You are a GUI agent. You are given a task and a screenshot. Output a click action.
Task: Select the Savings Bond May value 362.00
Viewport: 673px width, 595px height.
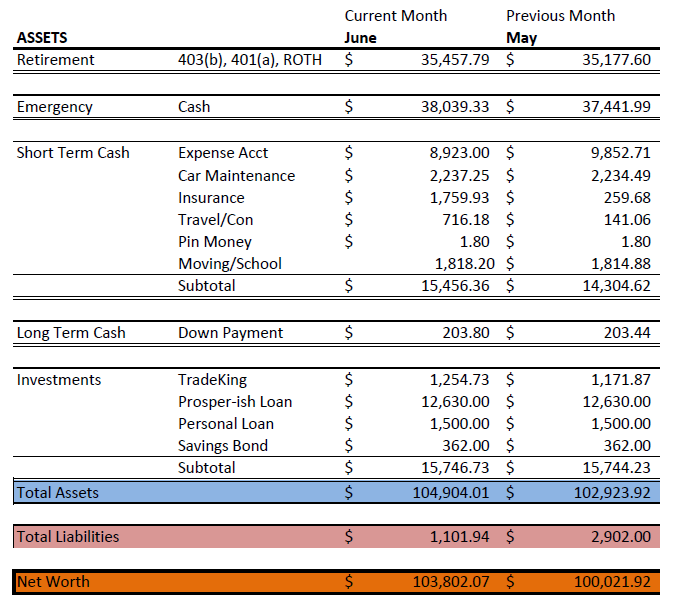pos(627,446)
